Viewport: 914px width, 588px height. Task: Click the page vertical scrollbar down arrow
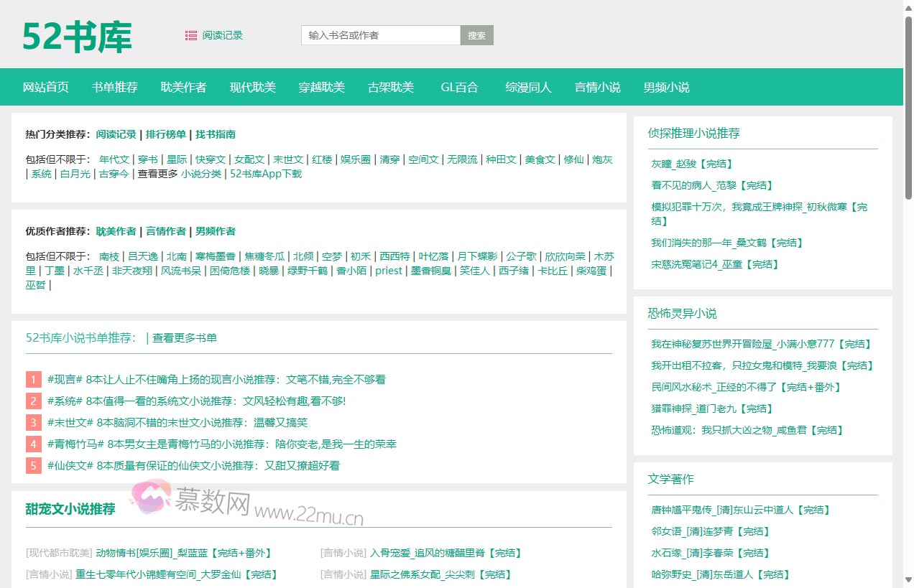coord(908,580)
